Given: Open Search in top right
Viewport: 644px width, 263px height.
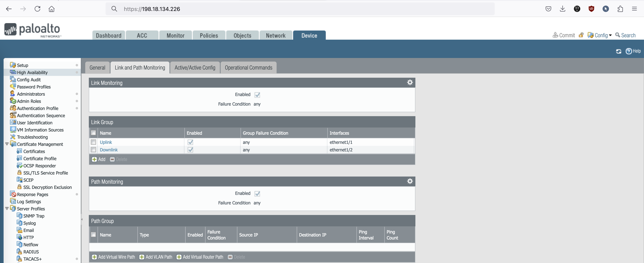Looking at the screenshot, I should pyautogui.click(x=625, y=35).
